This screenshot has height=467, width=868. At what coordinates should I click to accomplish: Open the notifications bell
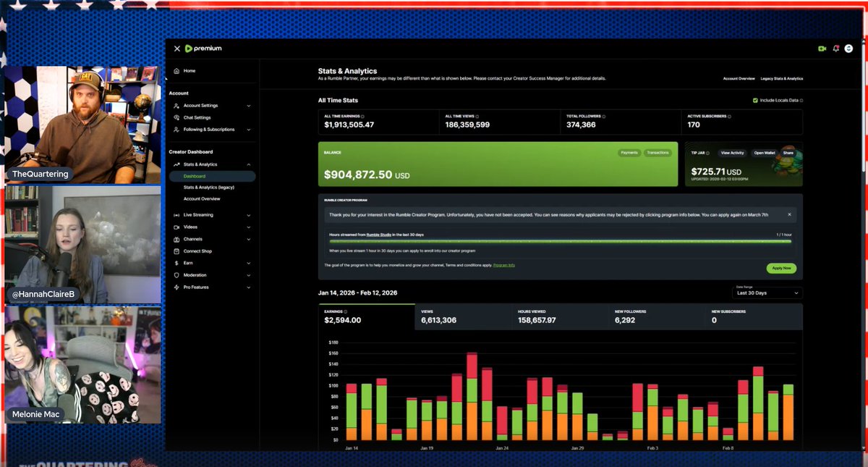pyautogui.click(x=836, y=49)
